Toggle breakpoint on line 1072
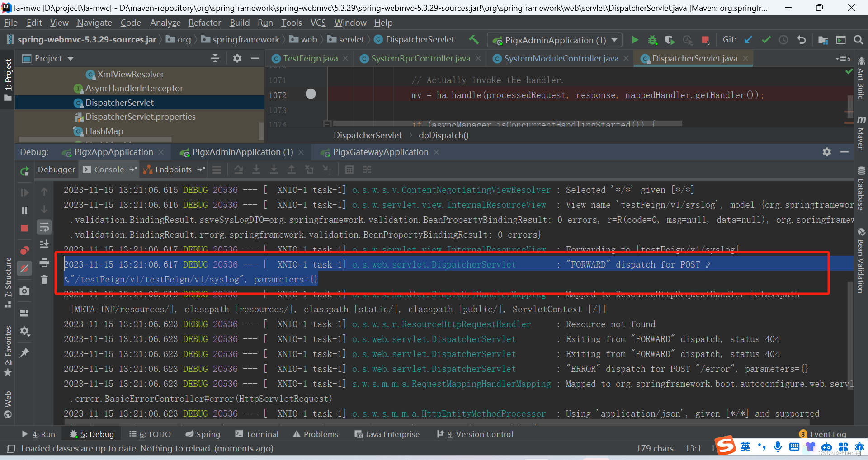The width and height of the screenshot is (868, 460). click(311, 94)
